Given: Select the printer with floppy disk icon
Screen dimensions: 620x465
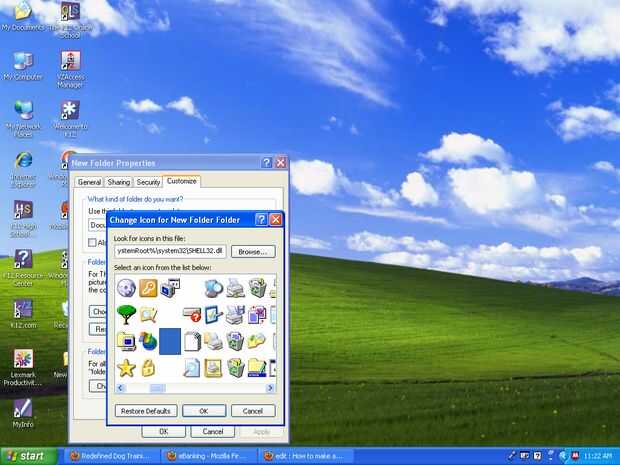Looking at the screenshot, I should tap(235, 315).
